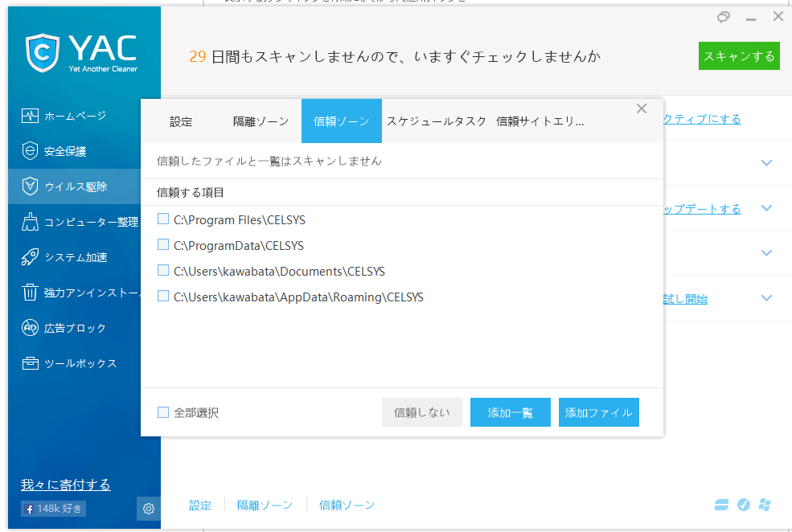The width and height of the screenshot is (792, 532).
Task: Open 広告ブロック via its AD icon
Action: tap(30, 328)
